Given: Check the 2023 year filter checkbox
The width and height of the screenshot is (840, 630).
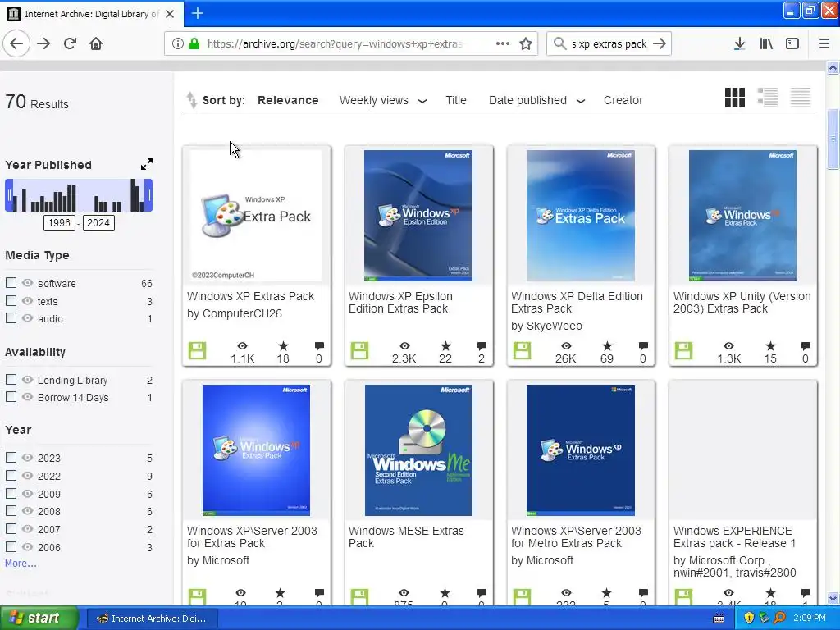Looking at the screenshot, I should (11, 457).
